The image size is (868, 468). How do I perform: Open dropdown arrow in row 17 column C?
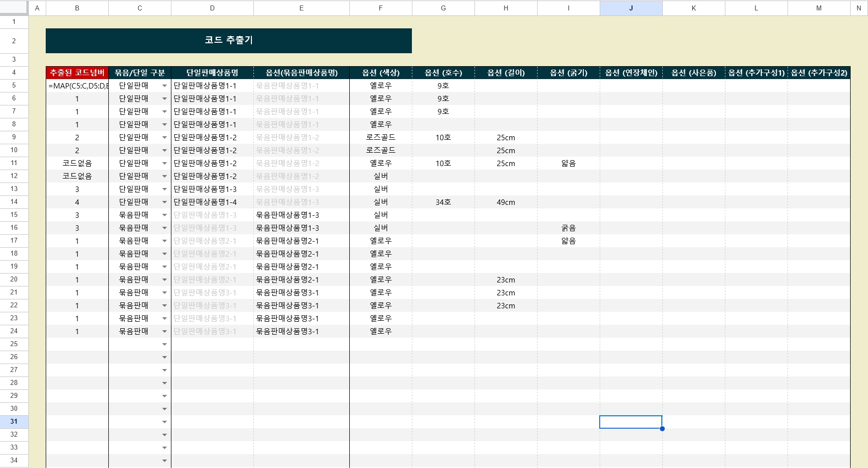[x=164, y=241]
